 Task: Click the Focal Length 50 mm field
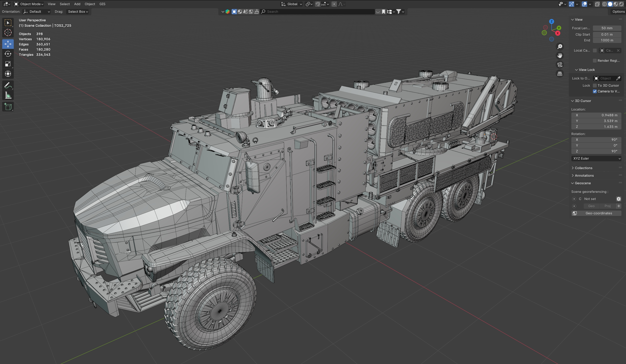coord(607,28)
